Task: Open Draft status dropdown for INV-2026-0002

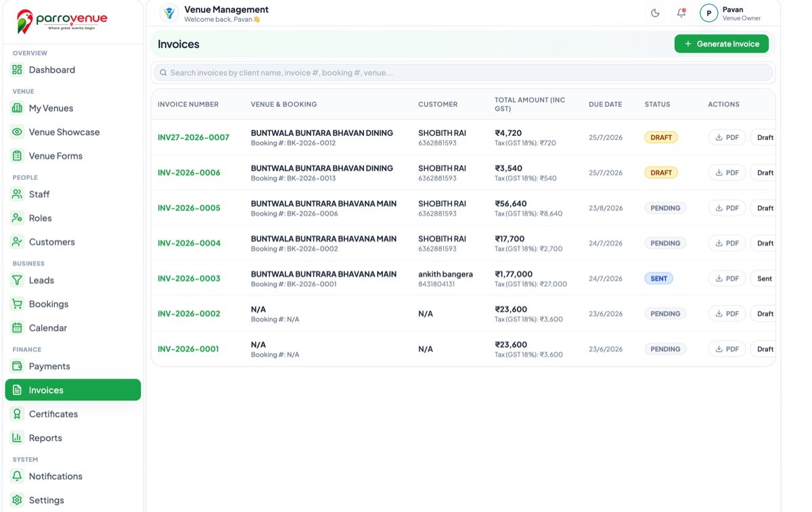Action: tap(763, 314)
